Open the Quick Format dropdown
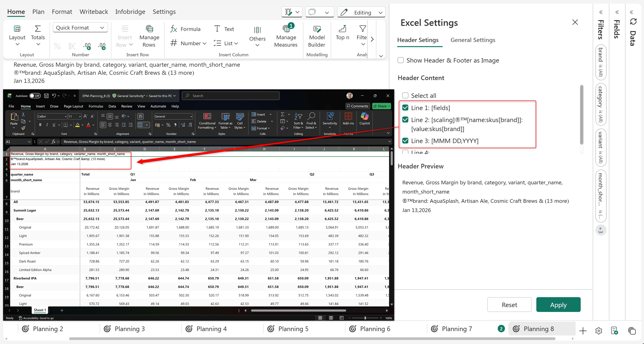 tap(80, 28)
